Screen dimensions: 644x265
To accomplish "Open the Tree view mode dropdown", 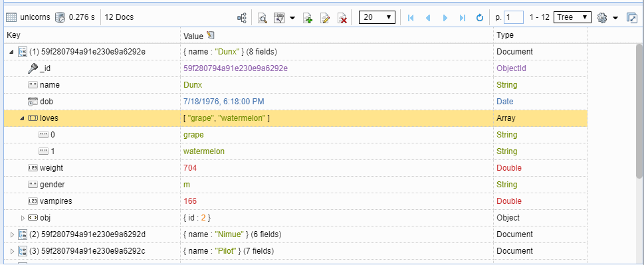I will pos(572,17).
